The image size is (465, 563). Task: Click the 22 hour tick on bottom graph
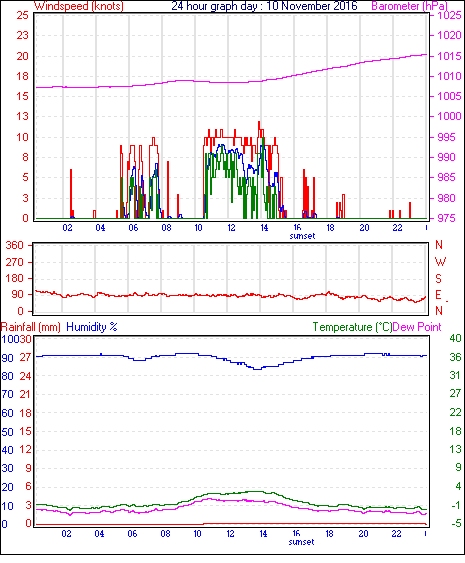tap(396, 534)
